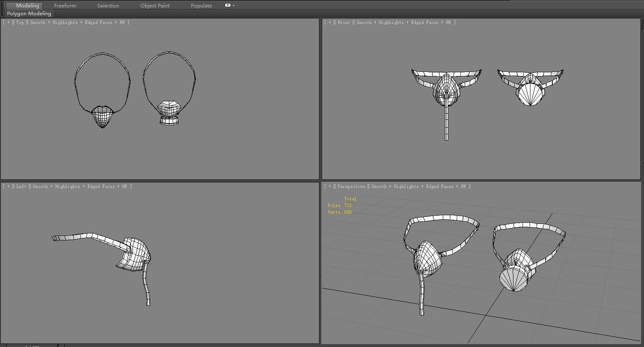Screen dimensions: 644x347
Task: Click the Top viewport name label
Action: pos(20,22)
